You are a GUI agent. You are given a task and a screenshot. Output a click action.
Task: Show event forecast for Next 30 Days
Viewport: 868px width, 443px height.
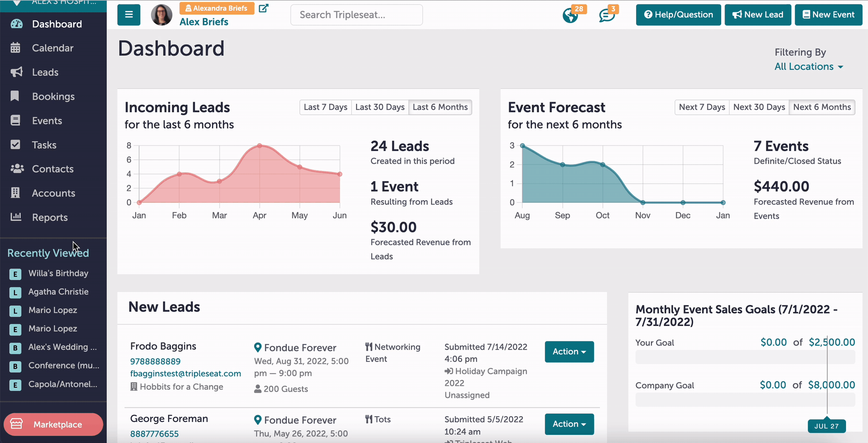(759, 107)
